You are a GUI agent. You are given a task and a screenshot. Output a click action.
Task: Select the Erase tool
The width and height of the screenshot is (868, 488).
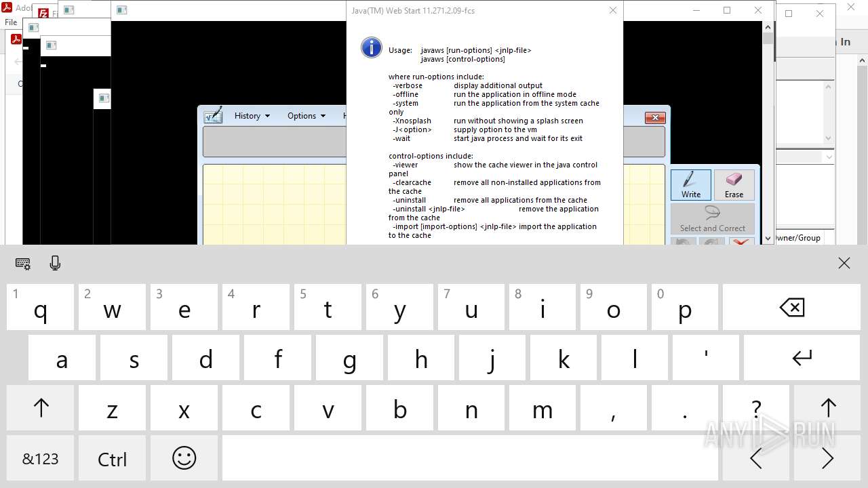click(x=734, y=185)
